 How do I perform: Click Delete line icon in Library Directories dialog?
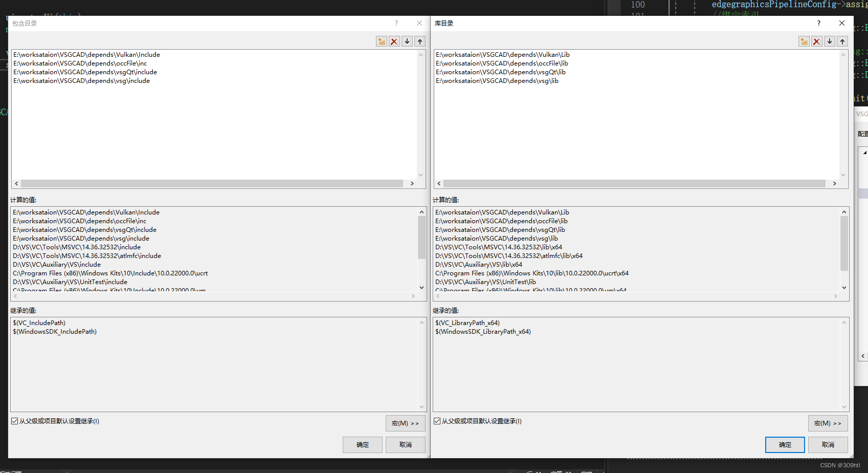pos(817,41)
